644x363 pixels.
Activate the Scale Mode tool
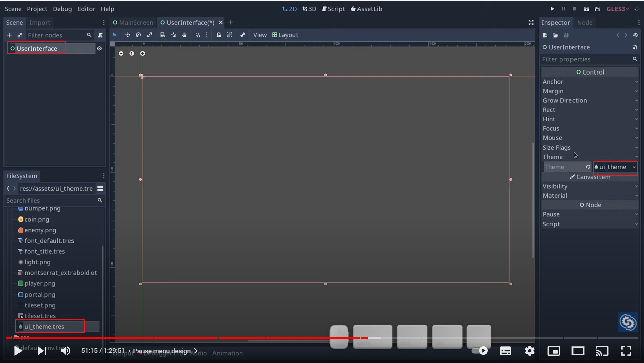point(150,35)
